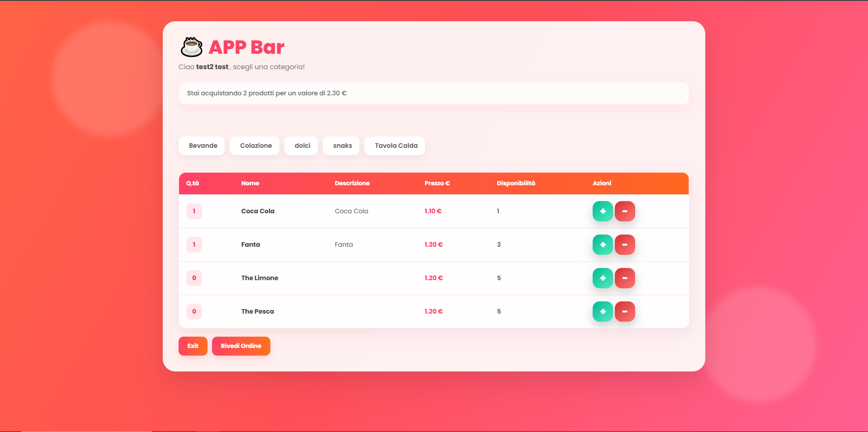Select the dolci category
The width and height of the screenshot is (868, 432).
[x=301, y=146]
